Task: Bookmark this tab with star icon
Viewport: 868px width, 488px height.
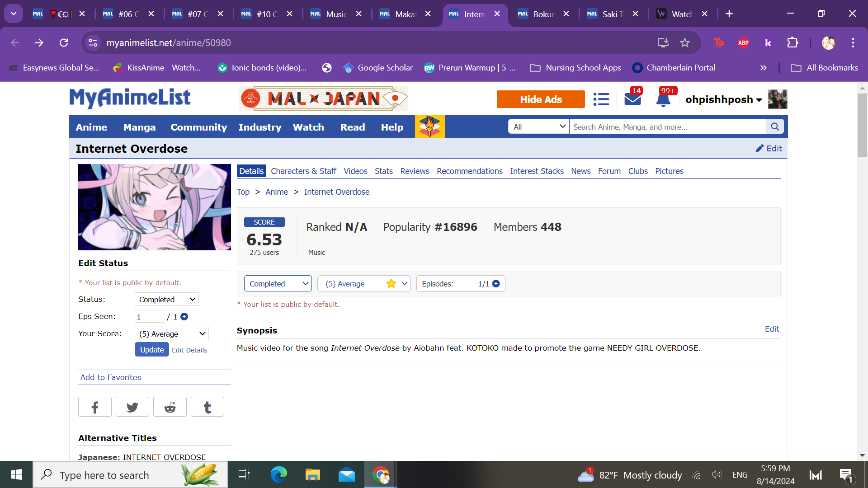Action: pos(685,42)
